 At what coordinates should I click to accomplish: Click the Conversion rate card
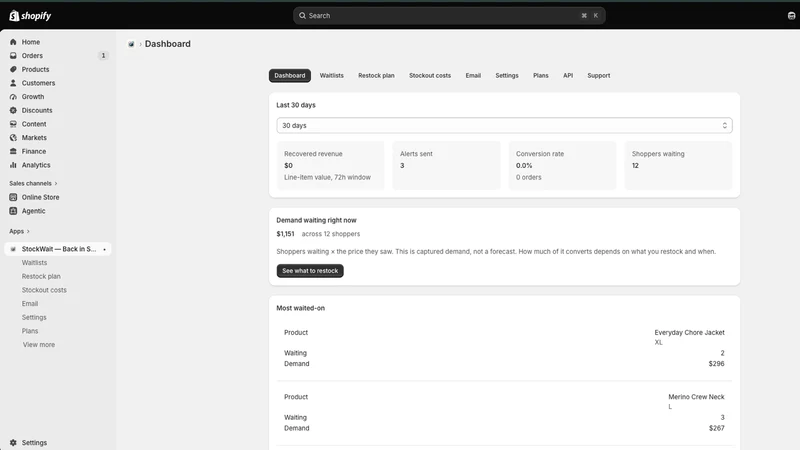coord(562,165)
